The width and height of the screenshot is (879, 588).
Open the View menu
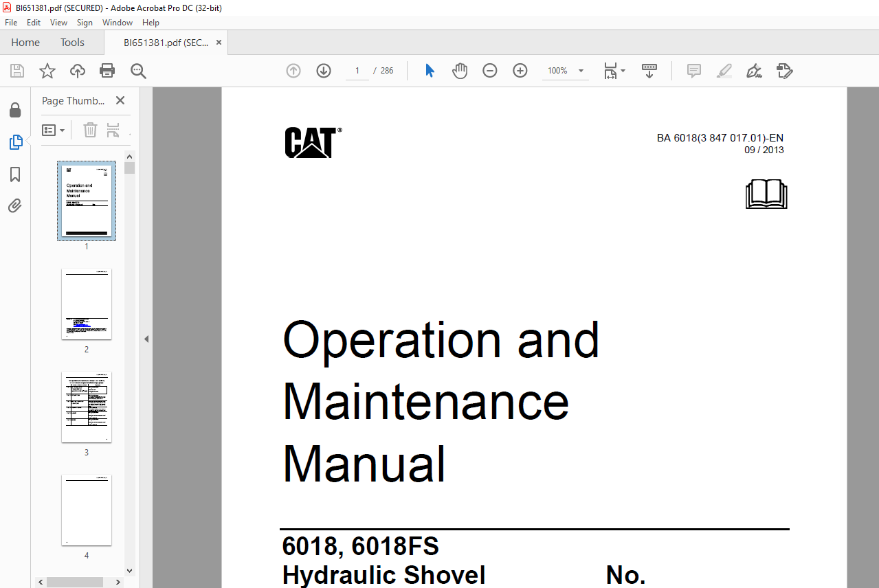point(59,23)
